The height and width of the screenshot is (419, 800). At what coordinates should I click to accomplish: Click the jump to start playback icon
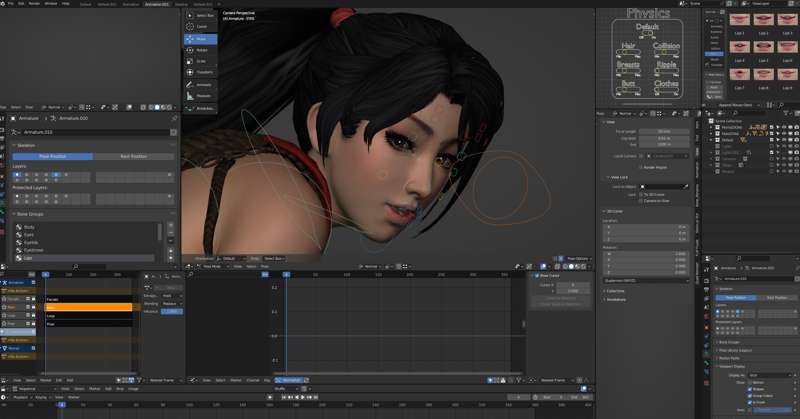(x=284, y=397)
